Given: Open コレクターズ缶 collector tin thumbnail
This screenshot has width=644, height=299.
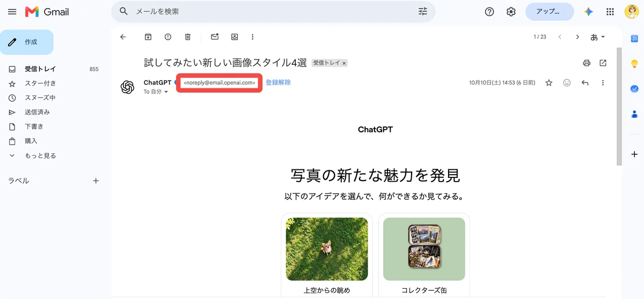Looking at the screenshot, I should pos(424,249).
